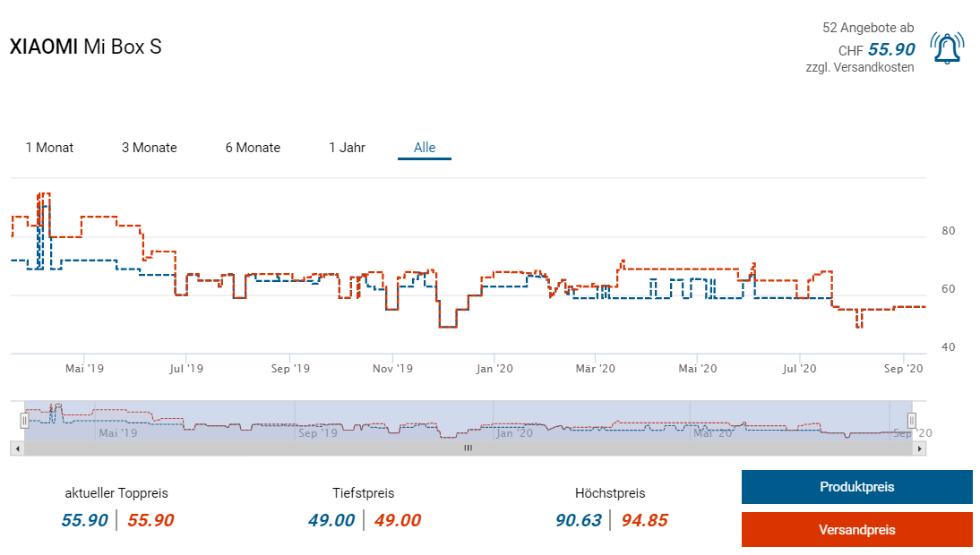
Task: Click the Jan '20 label on main chart axis
Action: pos(494,368)
